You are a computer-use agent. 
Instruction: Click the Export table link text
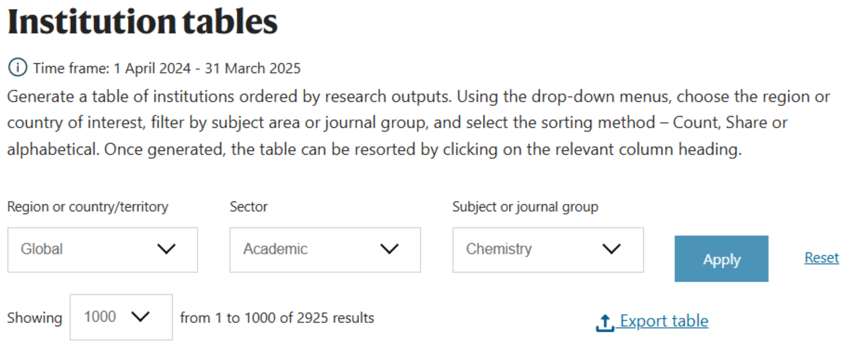coord(664,321)
